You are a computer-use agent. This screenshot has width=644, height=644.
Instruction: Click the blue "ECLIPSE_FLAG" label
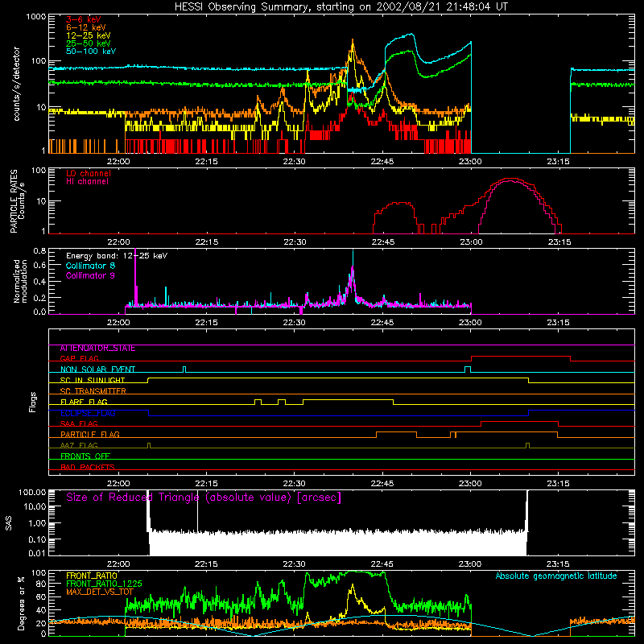tap(88, 413)
